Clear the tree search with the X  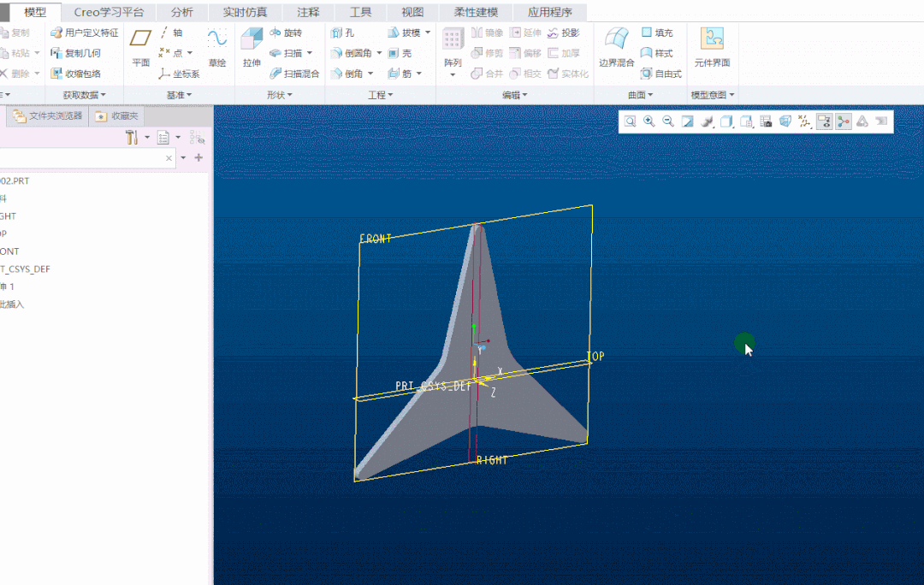click(x=169, y=158)
